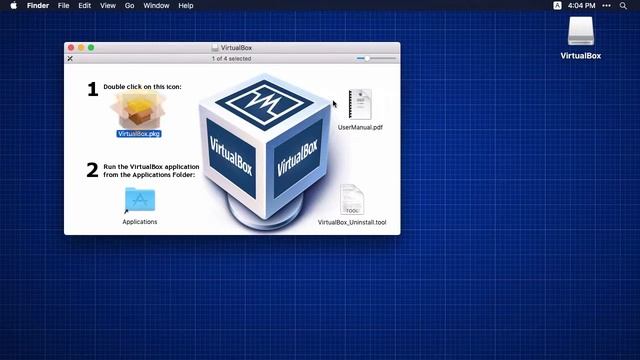
Task: Click the disk proxy icon in window title
Action: point(215,48)
